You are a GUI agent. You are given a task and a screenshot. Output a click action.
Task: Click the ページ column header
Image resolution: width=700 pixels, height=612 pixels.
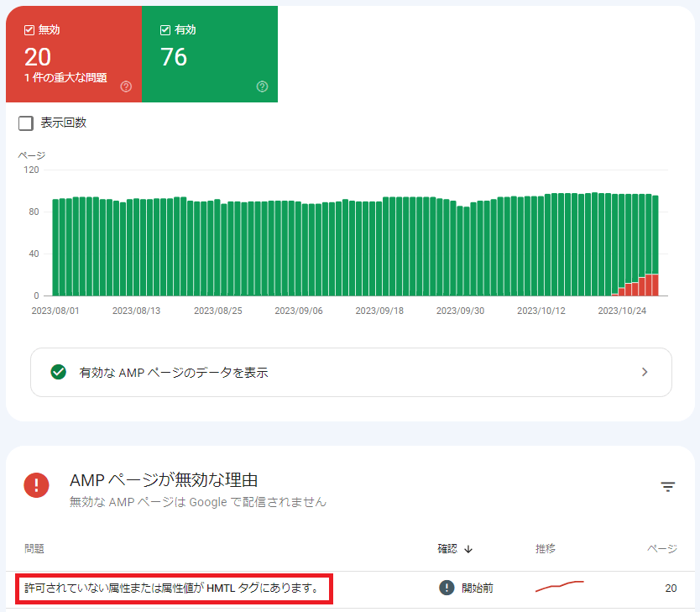661,549
